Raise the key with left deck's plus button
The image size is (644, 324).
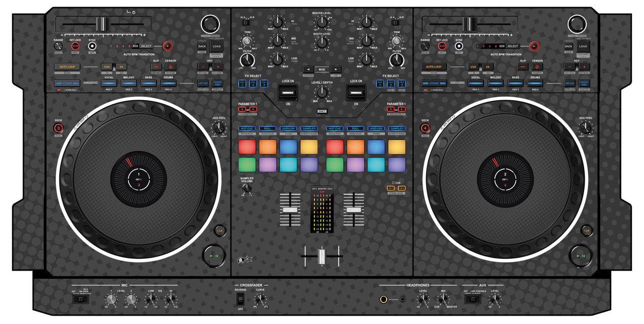tap(218, 67)
